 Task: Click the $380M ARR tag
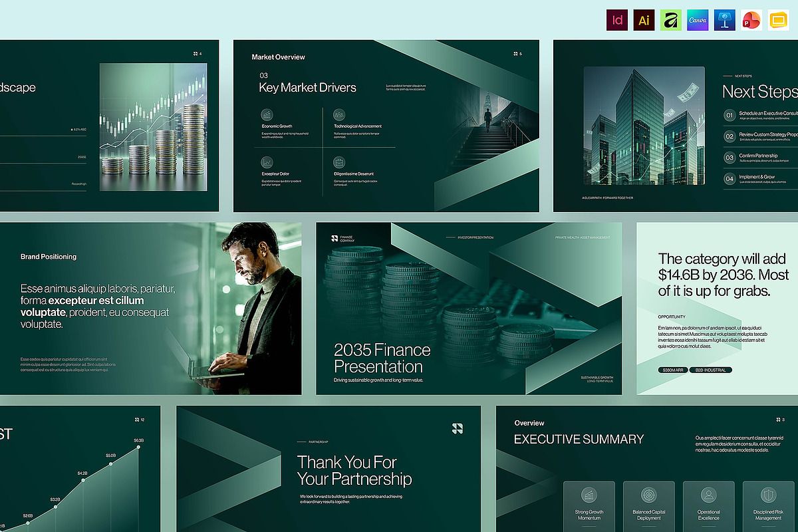point(674,370)
